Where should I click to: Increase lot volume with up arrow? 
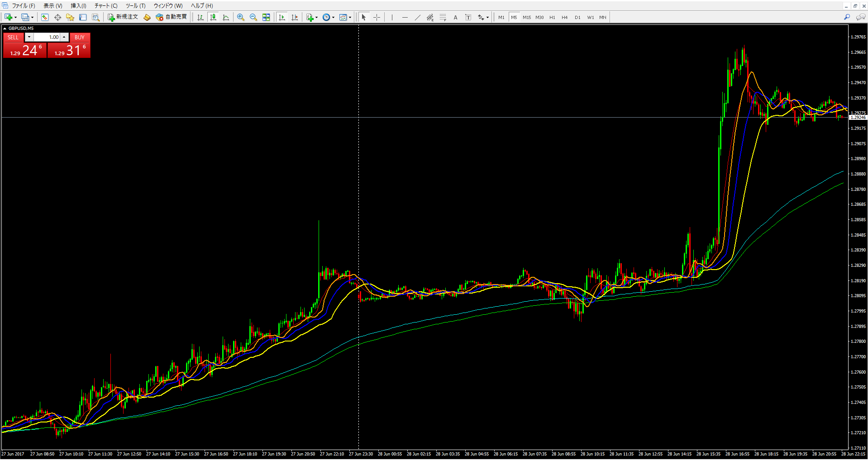tap(64, 37)
